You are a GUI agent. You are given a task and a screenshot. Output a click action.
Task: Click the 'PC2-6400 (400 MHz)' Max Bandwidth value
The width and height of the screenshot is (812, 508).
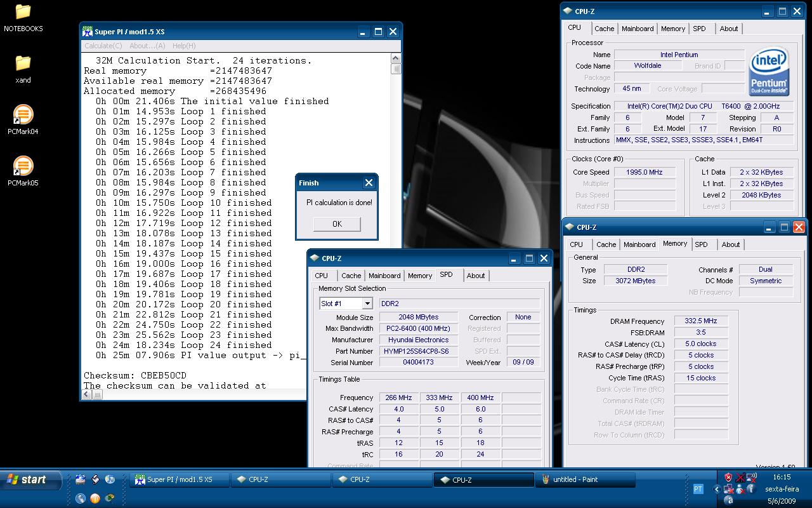pyautogui.click(x=419, y=328)
